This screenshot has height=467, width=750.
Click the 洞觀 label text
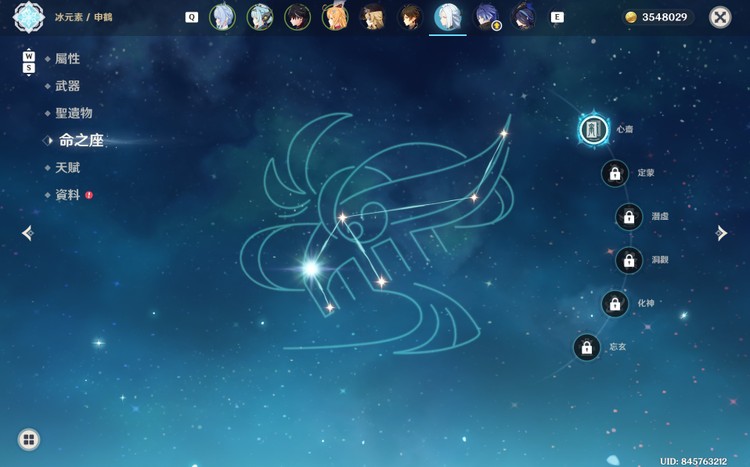click(660, 260)
